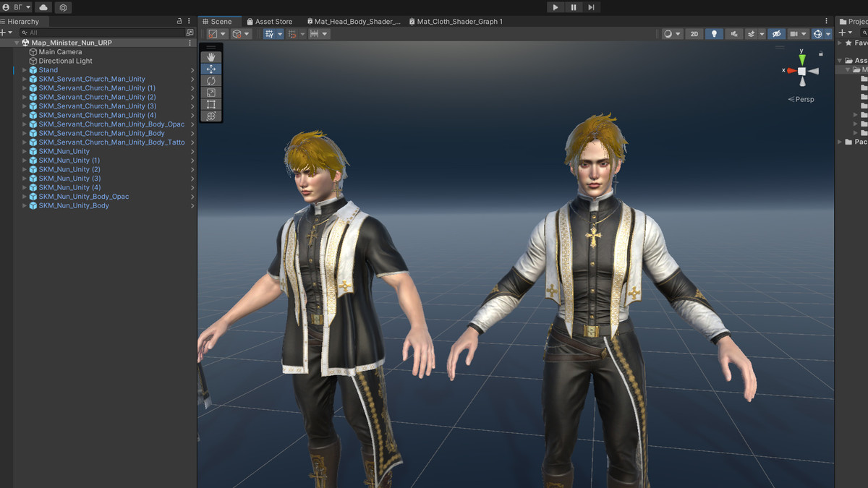Select SKM_Servant_Church_Man_Unity_Body_Opac
The image size is (868, 488).
(111, 124)
